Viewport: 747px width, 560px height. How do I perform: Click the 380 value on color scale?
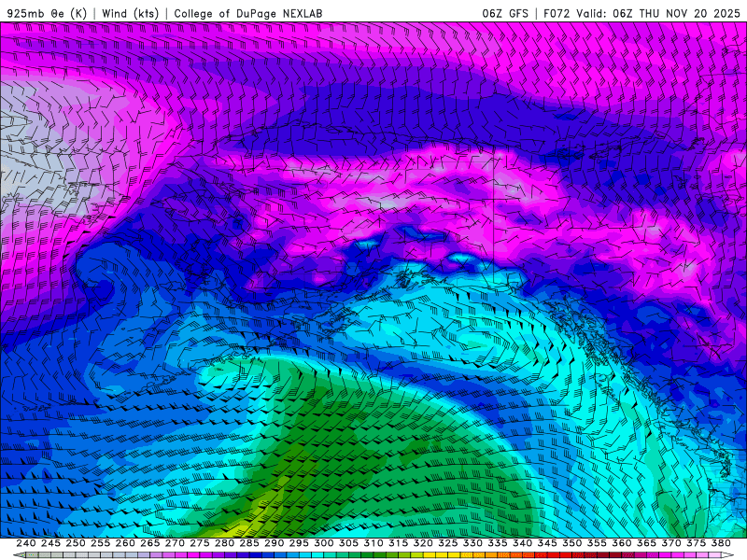point(721,543)
